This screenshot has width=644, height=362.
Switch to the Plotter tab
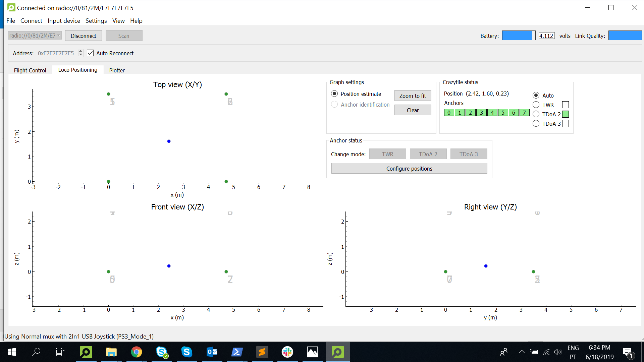117,70
